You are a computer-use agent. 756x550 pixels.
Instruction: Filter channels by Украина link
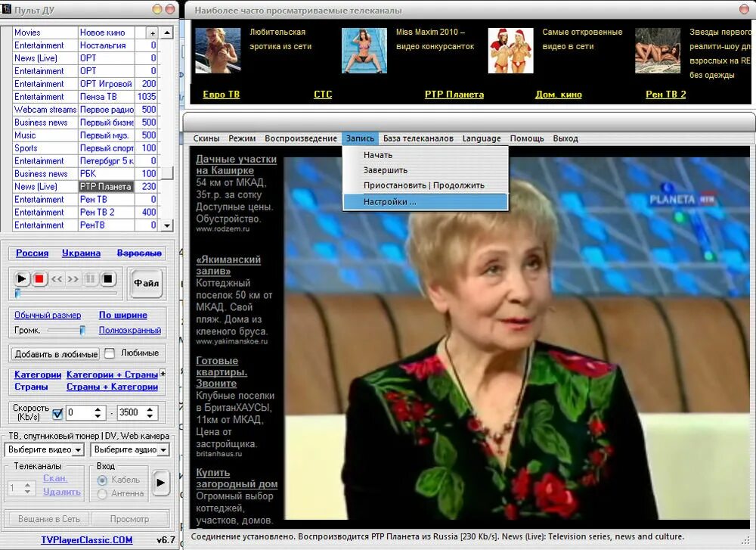tap(81, 253)
